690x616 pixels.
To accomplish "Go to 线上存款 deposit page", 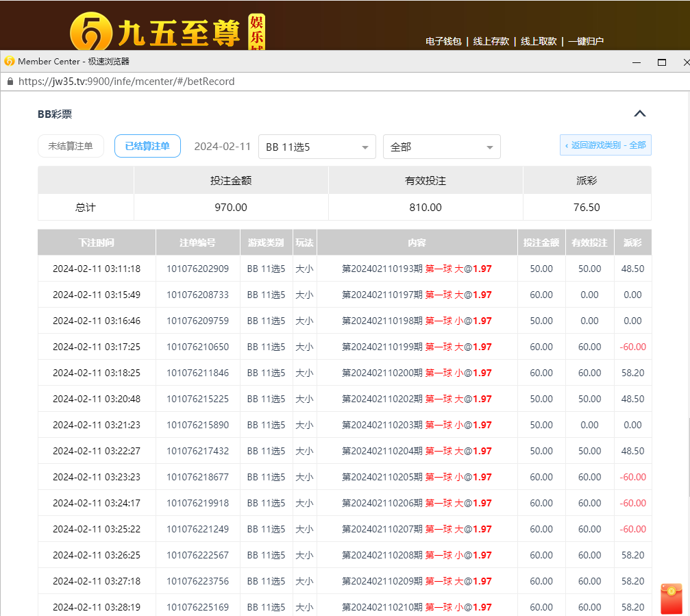I will 491,41.
